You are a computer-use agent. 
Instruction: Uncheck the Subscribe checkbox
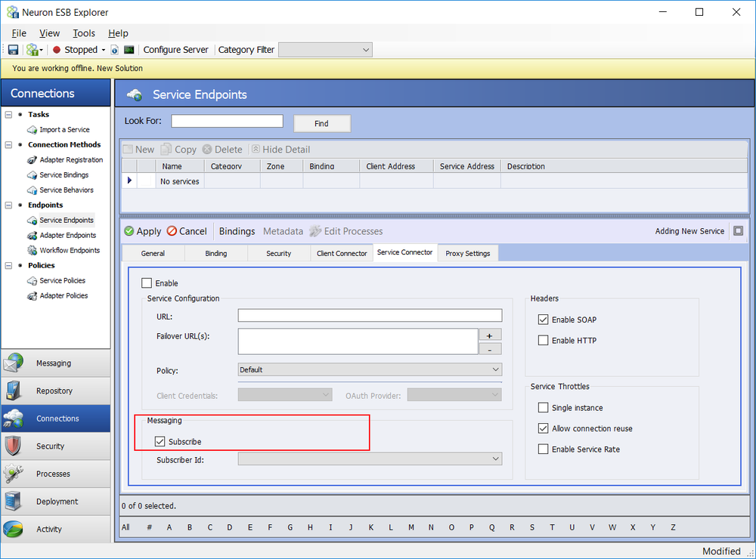coord(160,441)
